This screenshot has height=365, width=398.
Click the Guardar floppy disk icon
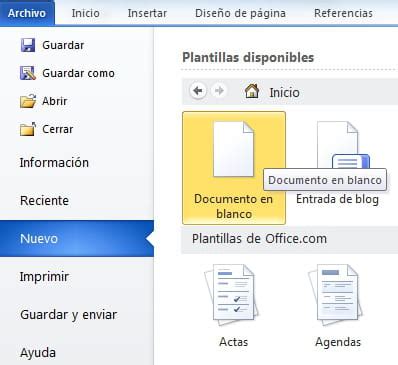coord(28,45)
